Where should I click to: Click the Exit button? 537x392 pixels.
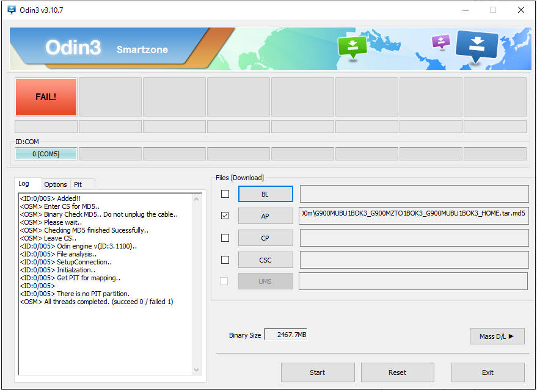(488, 372)
